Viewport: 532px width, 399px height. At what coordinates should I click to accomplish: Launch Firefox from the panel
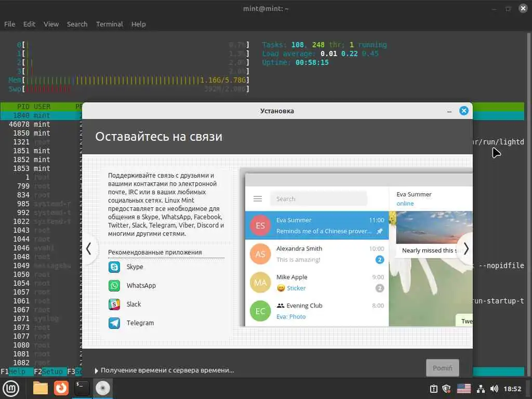click(61, 389)
